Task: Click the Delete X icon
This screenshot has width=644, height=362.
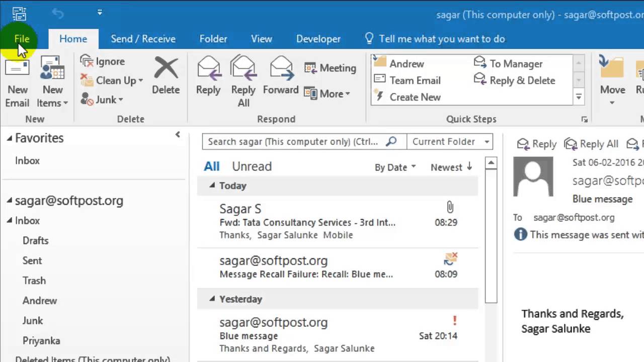Action: [166, 68]
